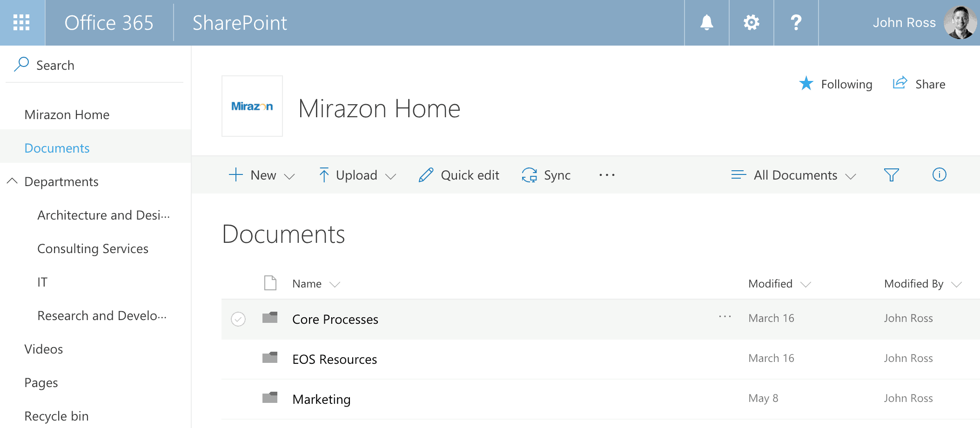Expand the New dropdown chevron
The width and height of the screenshot is (980, 428).
pyautogui.click(x=289, y=176)
